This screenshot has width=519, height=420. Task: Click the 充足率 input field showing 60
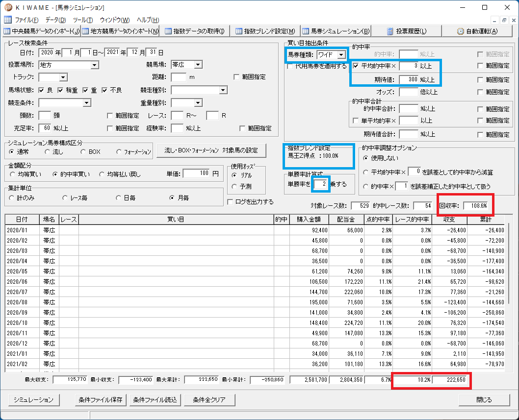(x=45, y=128)
